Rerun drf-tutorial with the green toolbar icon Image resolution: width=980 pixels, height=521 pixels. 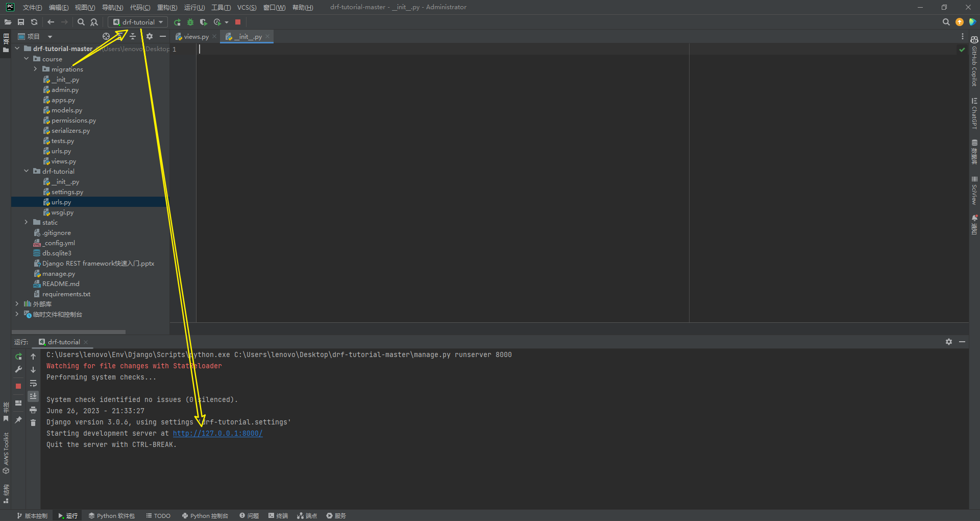pos(177,22)
